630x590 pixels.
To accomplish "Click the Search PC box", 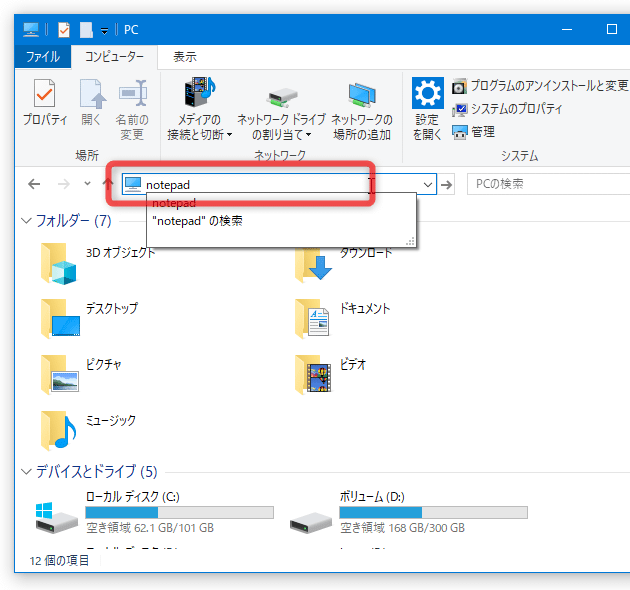I will (x=548, y=184).
